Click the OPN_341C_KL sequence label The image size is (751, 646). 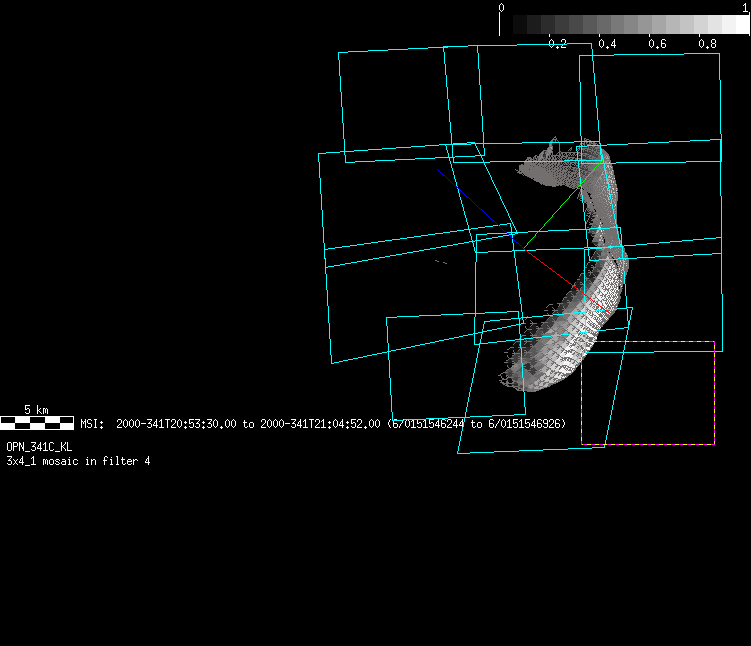click(x=39, y=447)
